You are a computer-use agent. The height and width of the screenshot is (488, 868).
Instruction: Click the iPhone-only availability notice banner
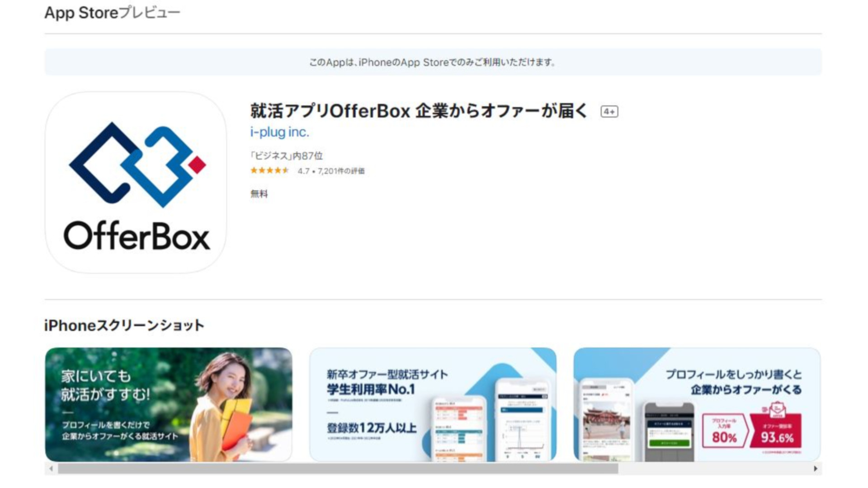click(433, 62)
